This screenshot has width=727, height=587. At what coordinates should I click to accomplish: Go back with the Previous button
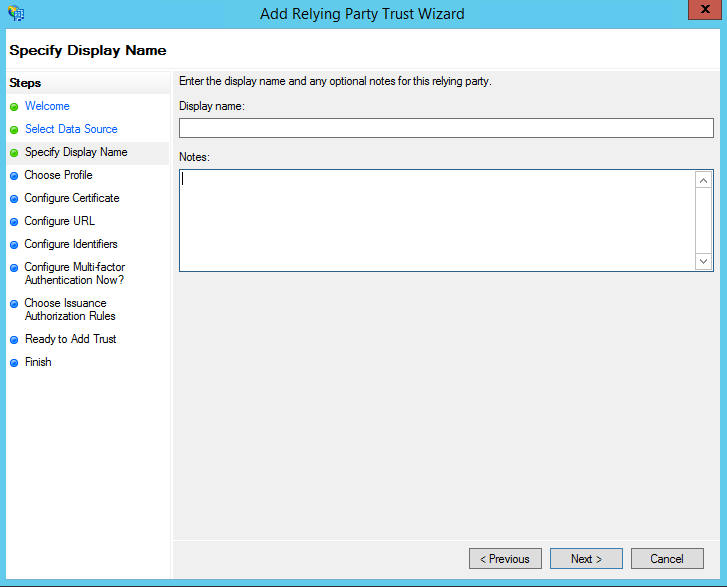tap(505, 559)
